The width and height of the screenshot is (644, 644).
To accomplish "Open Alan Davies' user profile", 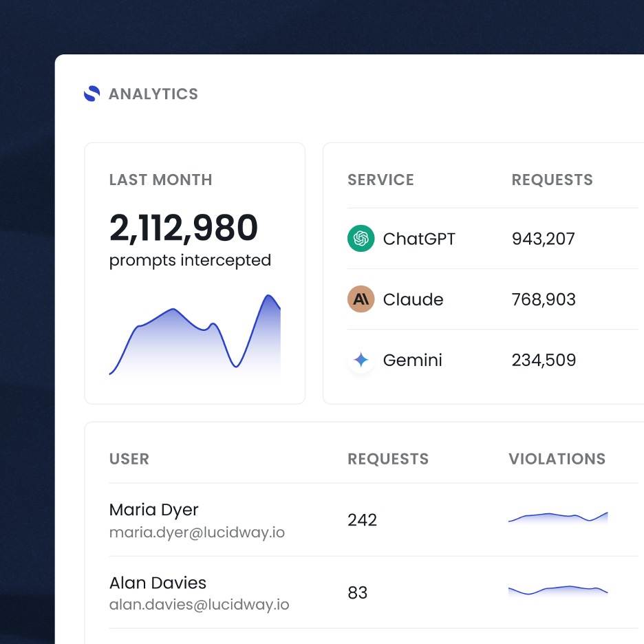I will (x=158, y=583).
